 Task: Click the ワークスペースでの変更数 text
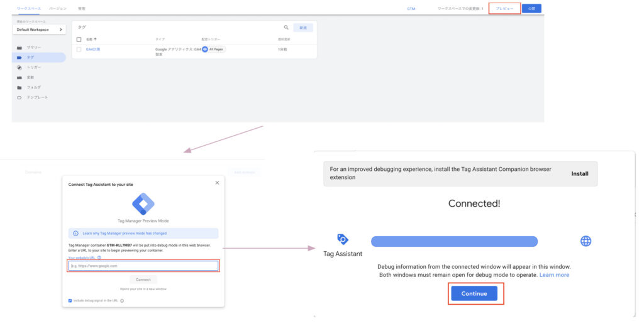[460, 9]
